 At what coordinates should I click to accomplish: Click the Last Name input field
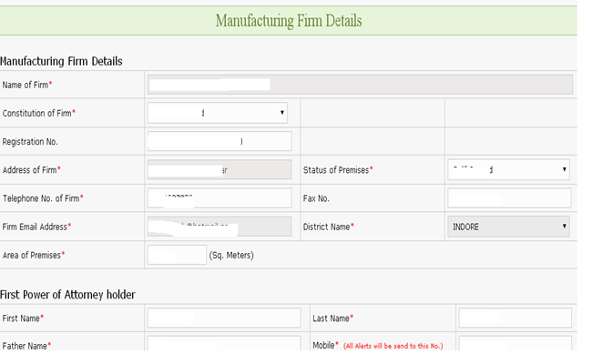pos(515,318)
